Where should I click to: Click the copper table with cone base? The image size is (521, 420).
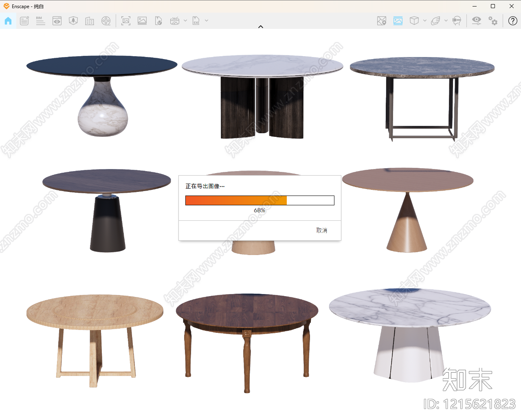pyautogui.click(x=408, y=210)
